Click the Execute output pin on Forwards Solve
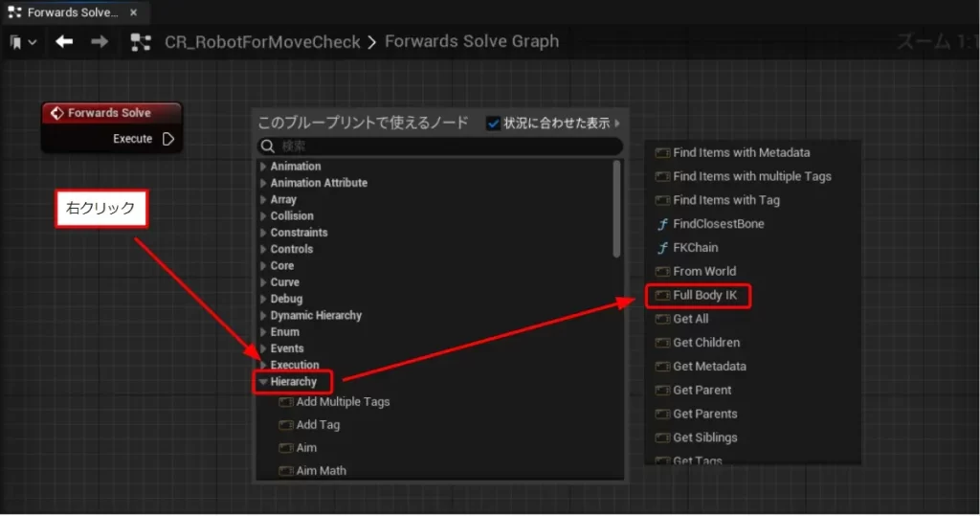This screenshot has height=516, width=980. (168, 139)
